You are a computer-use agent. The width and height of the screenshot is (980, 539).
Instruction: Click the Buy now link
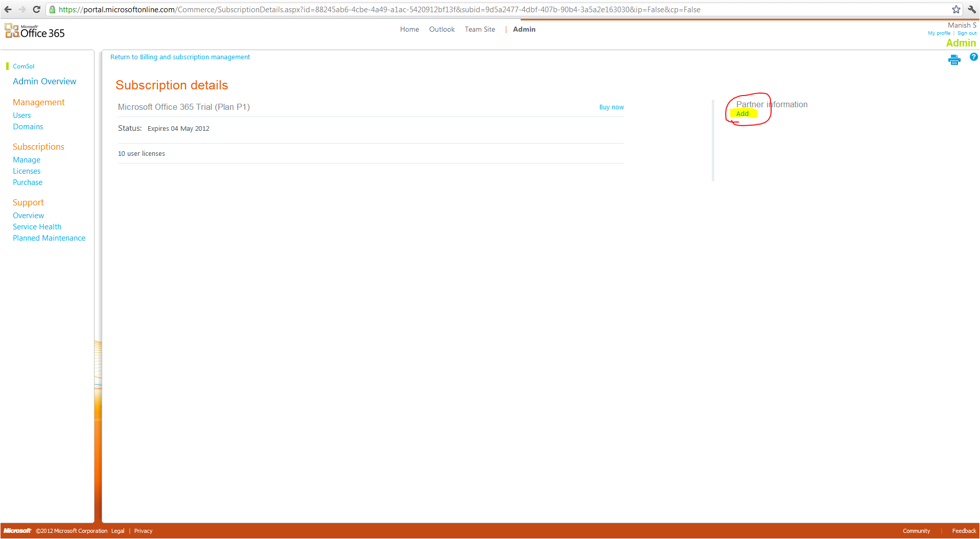pos(611,107)
